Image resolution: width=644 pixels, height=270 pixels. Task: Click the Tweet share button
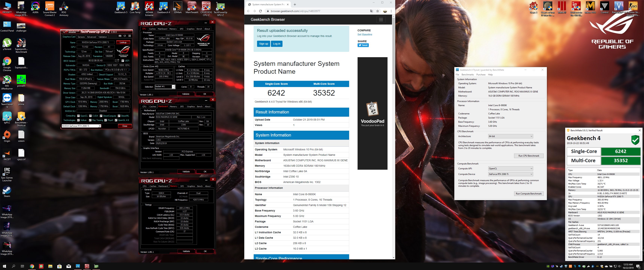pos(363,45)
